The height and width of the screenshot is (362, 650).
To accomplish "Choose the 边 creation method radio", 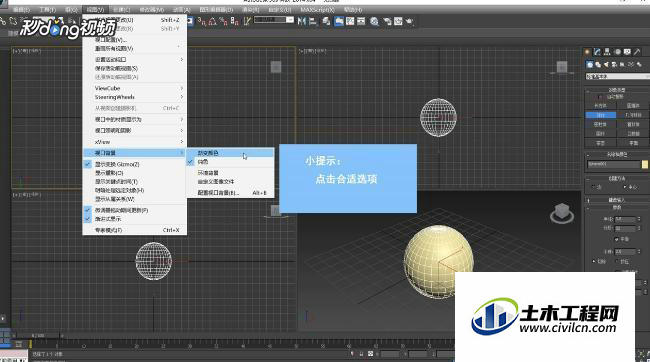I will pyautogui.click(x=593, y=187).
